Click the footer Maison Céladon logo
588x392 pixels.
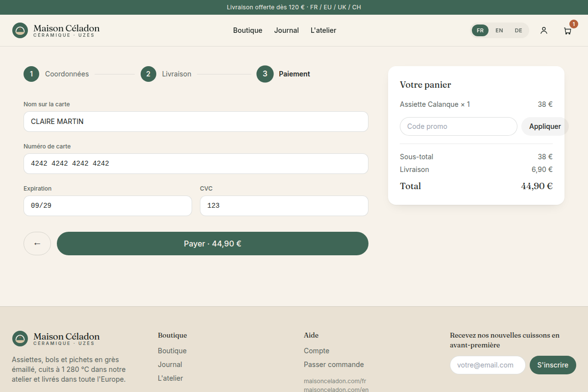(x=56, y=338)
